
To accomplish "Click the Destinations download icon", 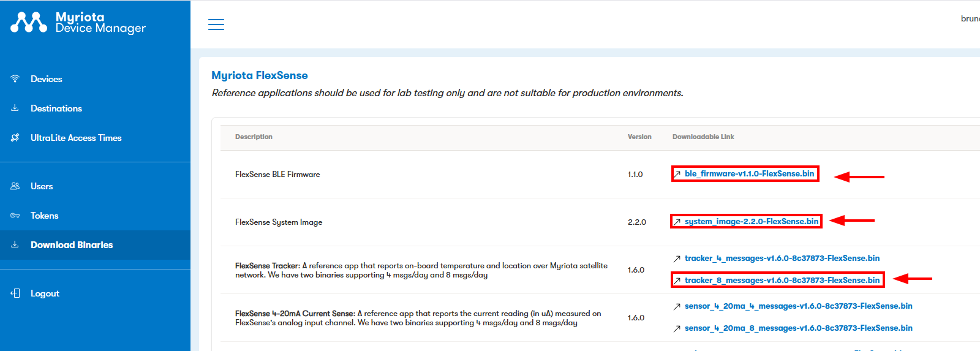I will [15, 108].
